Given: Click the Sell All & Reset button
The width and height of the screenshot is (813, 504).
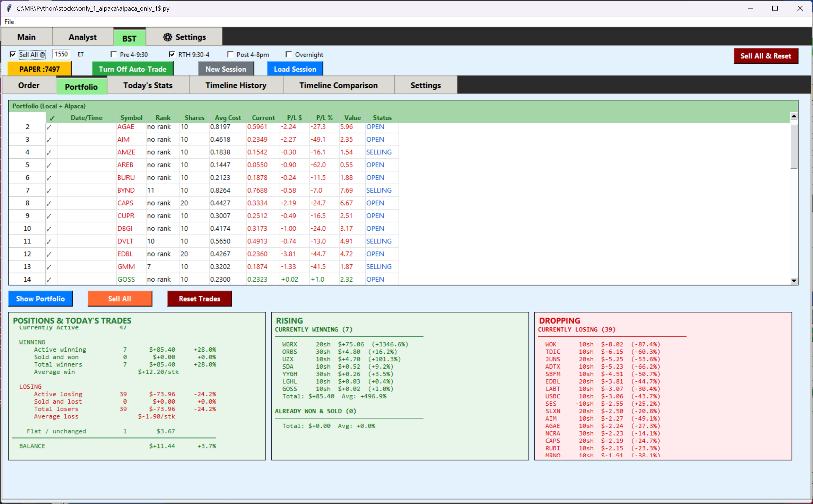Looking at the screenshot, I should pyautogui.click(x=766, y=56).
